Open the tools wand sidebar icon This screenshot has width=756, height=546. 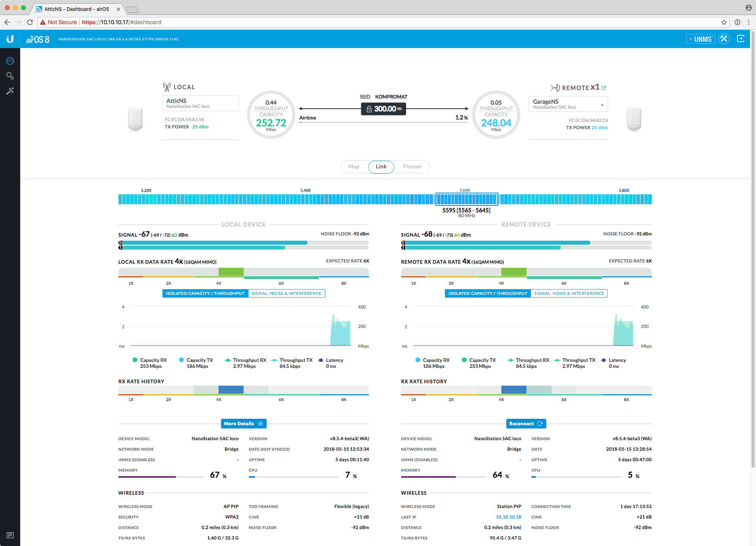click(10, 91)
